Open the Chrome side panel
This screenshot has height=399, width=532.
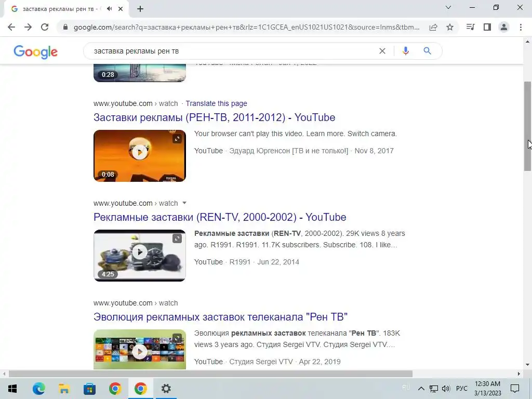(x=487, y=27)
